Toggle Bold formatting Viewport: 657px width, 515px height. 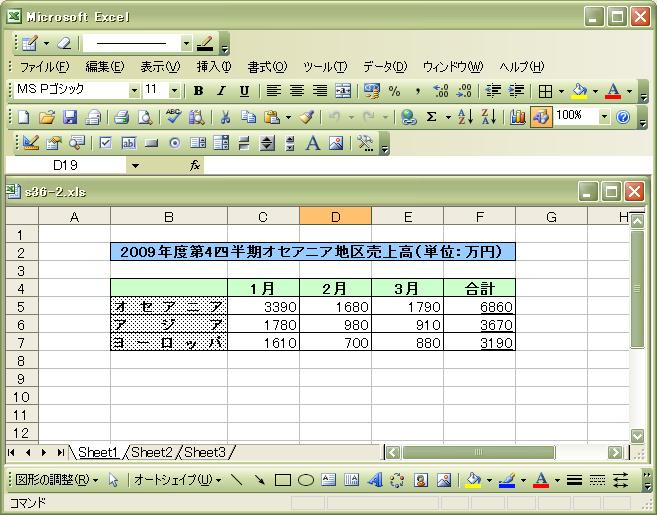[x=199, y=91]
